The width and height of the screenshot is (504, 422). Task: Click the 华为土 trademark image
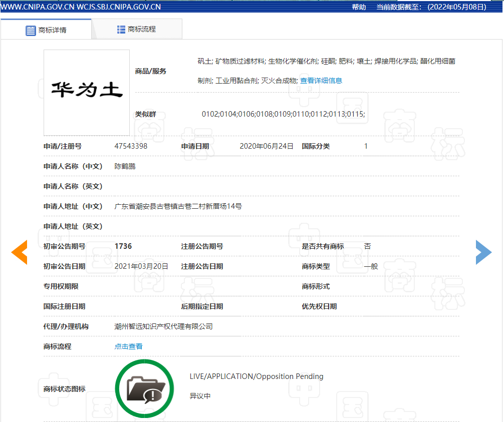click(87, 93)
